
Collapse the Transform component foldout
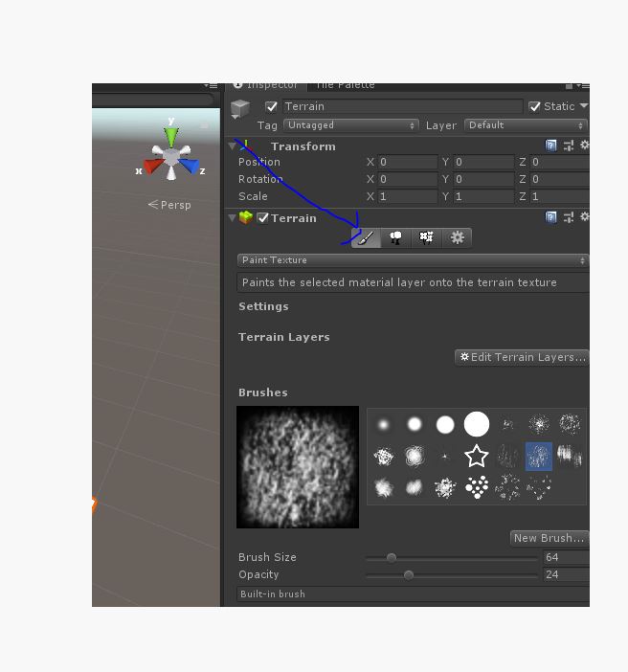point(232,146)
